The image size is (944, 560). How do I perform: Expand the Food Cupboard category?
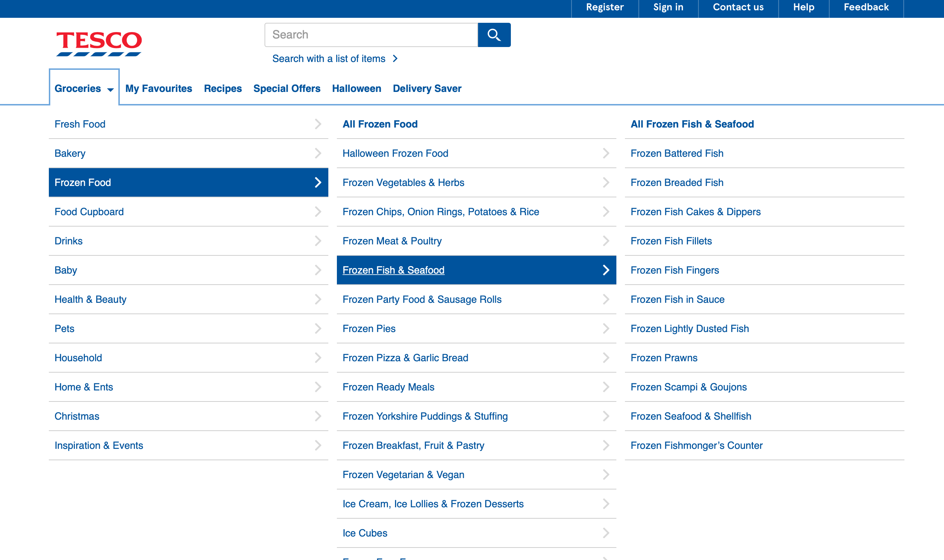189,212
